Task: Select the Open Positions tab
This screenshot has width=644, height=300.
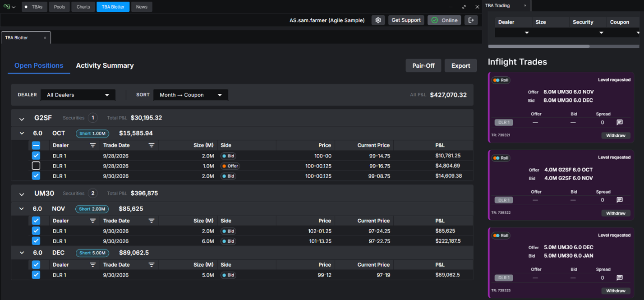Action: 39,65
